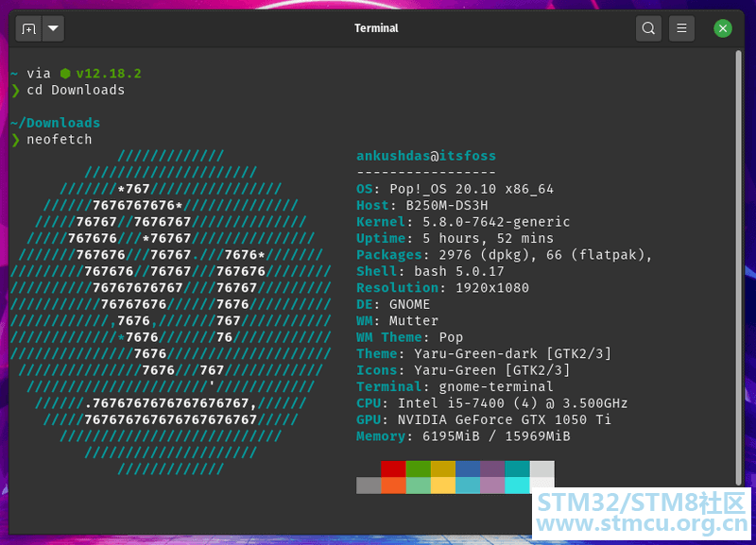Click the 'Packages: 2976 (dpkg)' line
756x545 pixels.
pos(505,254)
